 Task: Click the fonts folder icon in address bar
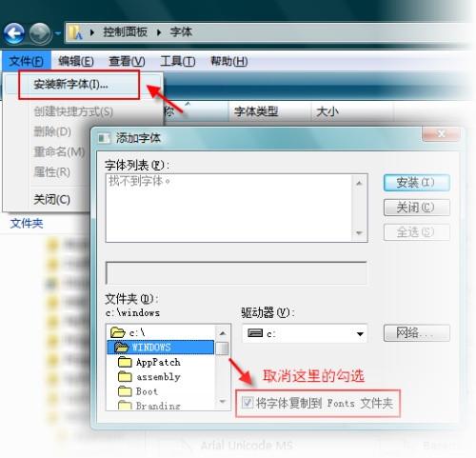[75, 32]
